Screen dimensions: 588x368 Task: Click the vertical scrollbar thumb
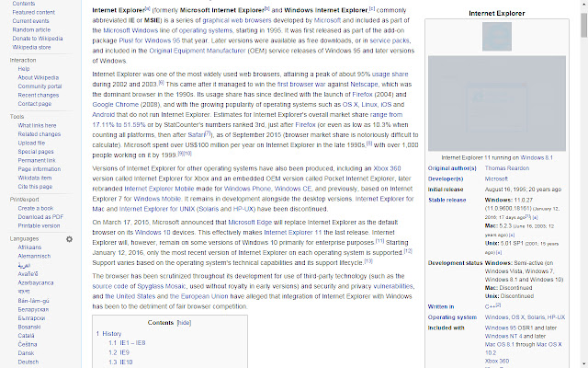pos(584,25)
